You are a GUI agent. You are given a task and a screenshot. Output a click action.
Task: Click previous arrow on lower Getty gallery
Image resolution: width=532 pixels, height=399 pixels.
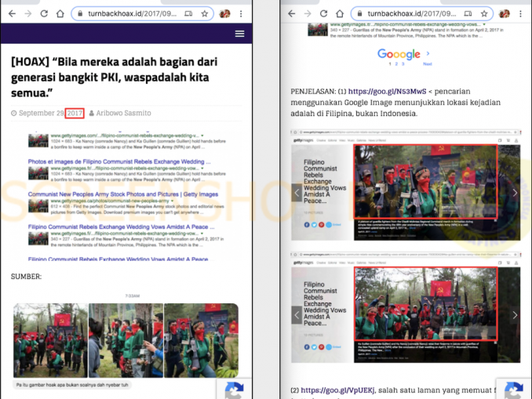(297, 315)
